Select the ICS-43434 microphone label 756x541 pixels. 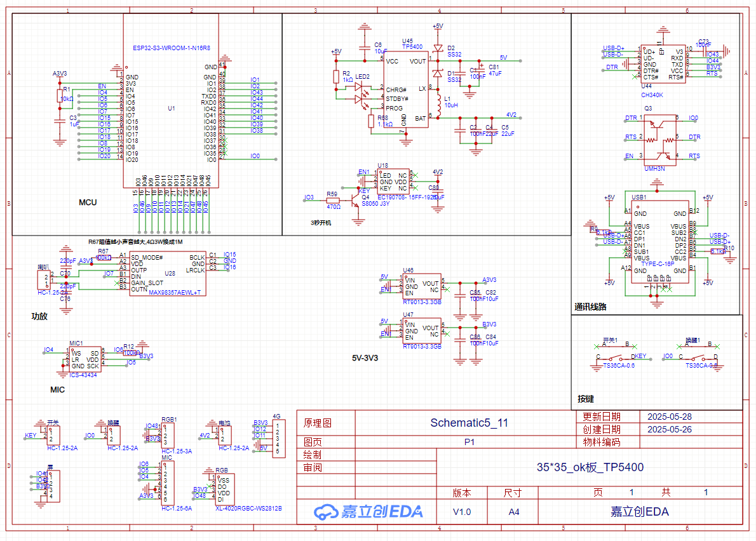83,375
